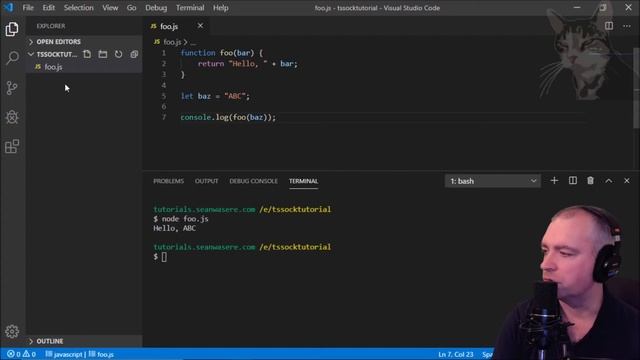Image resolution: width=640 pixels, height=360 pixels.
Task: Open the editor More Actions ellipsis menu
Action: coord(627,26)
